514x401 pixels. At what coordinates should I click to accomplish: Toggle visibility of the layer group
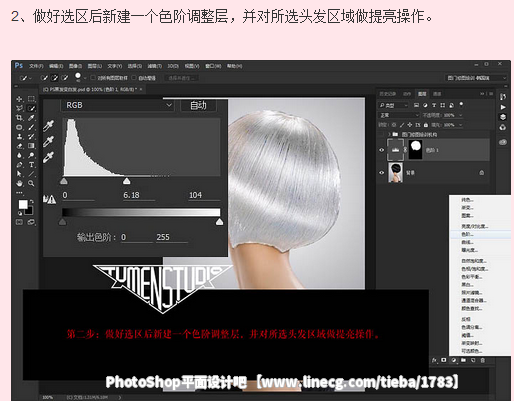click(x=382, y=134)
